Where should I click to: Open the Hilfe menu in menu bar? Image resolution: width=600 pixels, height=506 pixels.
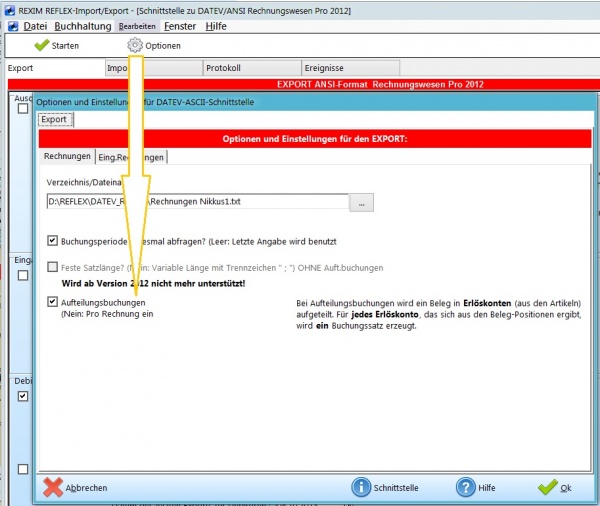216,26
